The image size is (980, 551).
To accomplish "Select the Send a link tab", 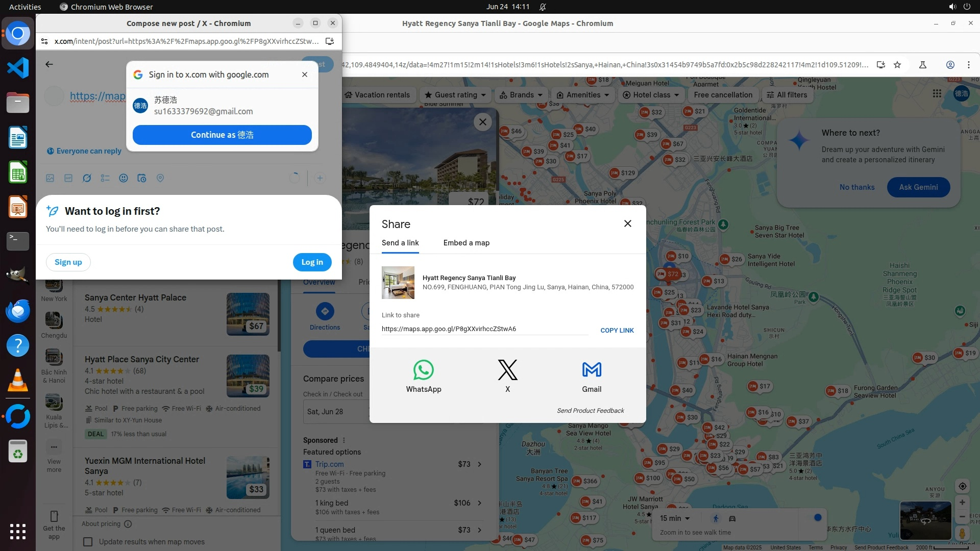I will pyautogui.click(x=400, y=243).
